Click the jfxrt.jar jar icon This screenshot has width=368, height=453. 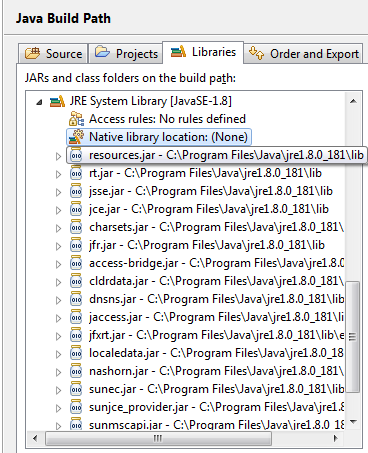click(76, 335)
